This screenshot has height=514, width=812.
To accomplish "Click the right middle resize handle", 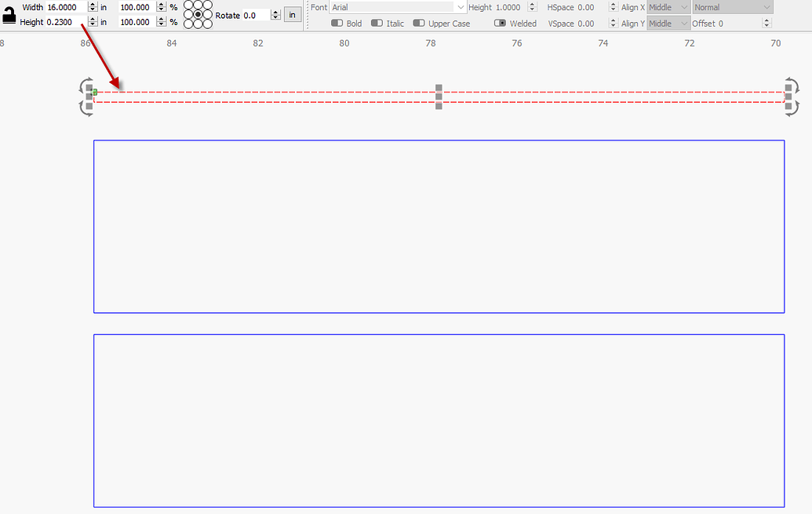I will pyautogui.click(x=788, y=97).
